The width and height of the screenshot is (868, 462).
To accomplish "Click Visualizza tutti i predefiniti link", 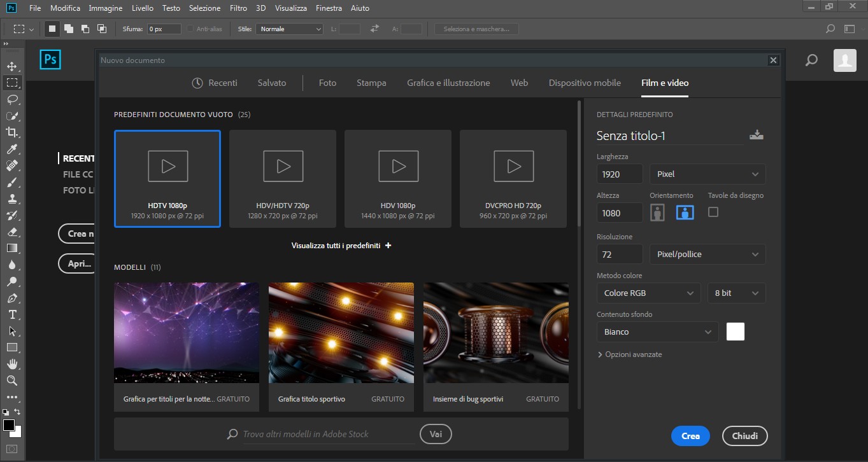I will point(341,246).
